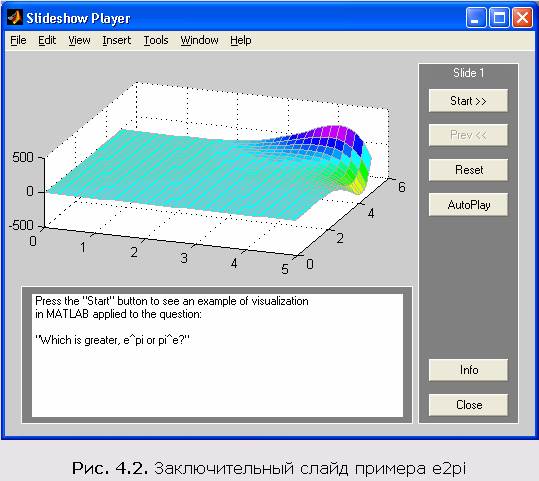Click the z-axis label '-500'
Viewport: 539px width, 481px height.
[x=21, y=225]
